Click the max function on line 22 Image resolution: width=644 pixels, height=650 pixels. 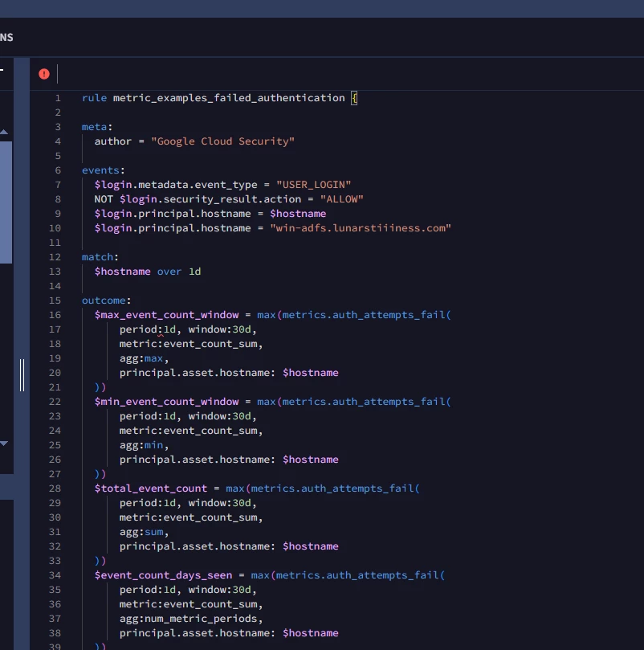(266, 402)
